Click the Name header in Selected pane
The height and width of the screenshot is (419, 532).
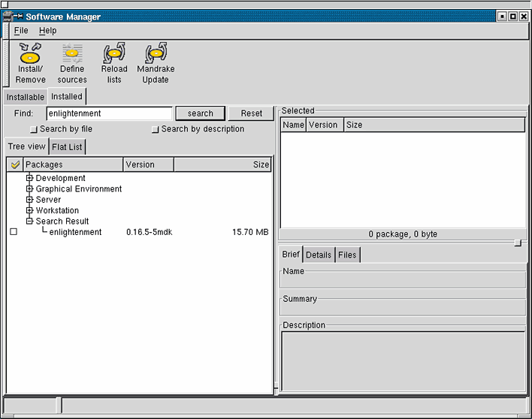[293, 125]
